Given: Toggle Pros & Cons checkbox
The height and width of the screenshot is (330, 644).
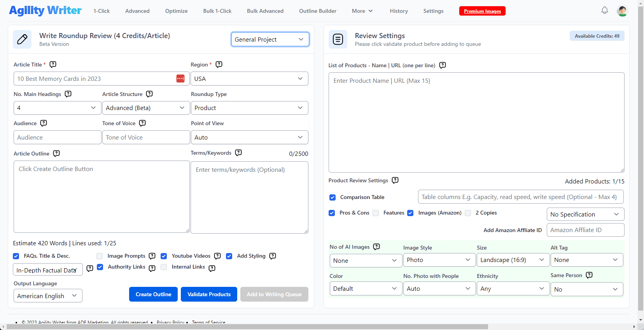Looking at the screenshot, I should tap(332, 213).
